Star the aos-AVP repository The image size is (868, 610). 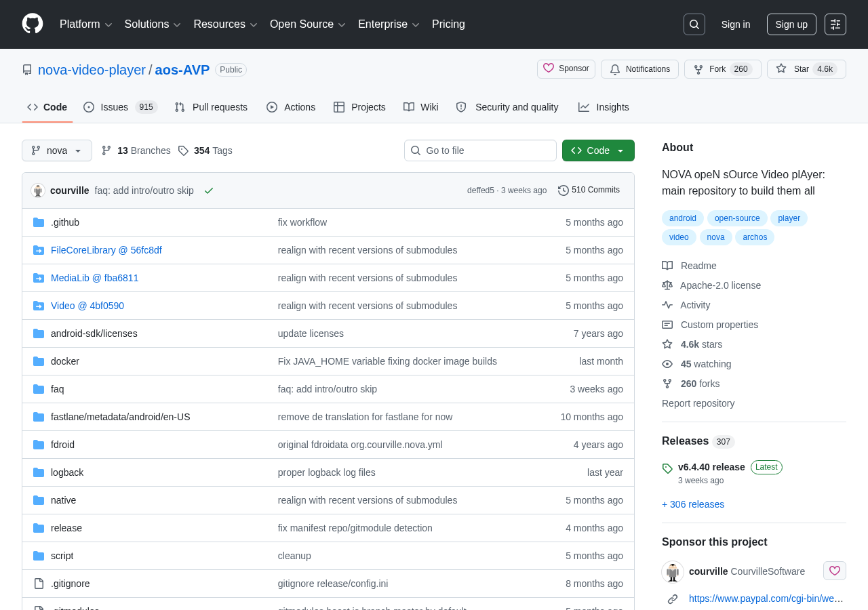806,69
